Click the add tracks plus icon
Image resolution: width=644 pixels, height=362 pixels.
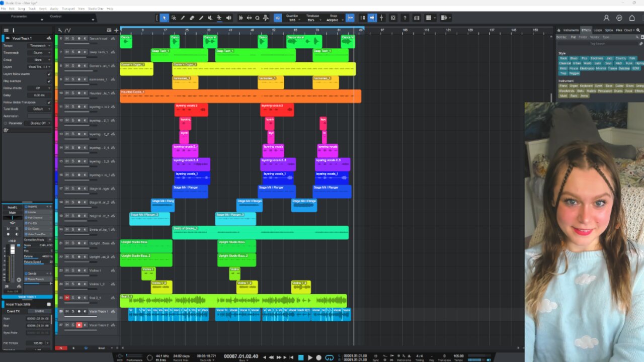[x=116, y=31]
